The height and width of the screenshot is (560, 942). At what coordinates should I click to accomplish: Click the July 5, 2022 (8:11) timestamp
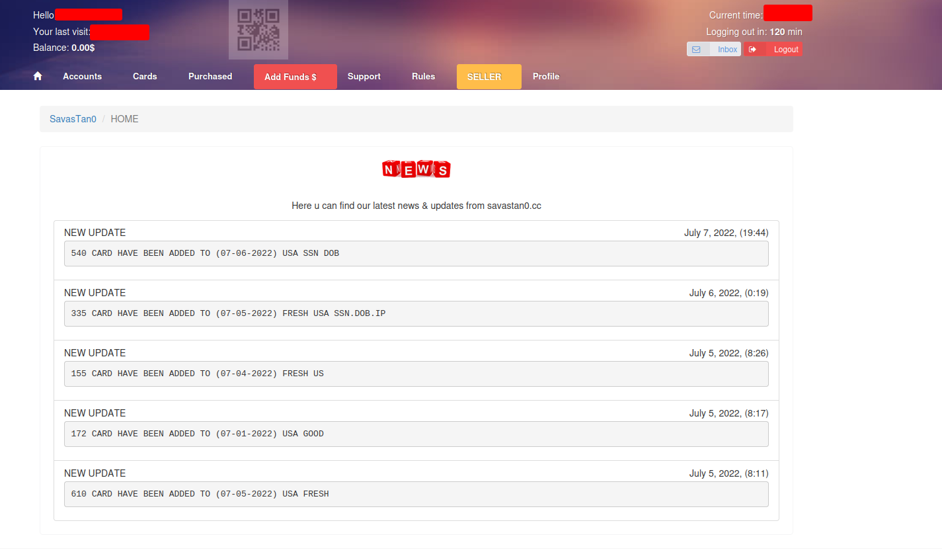tap(729, 473)
